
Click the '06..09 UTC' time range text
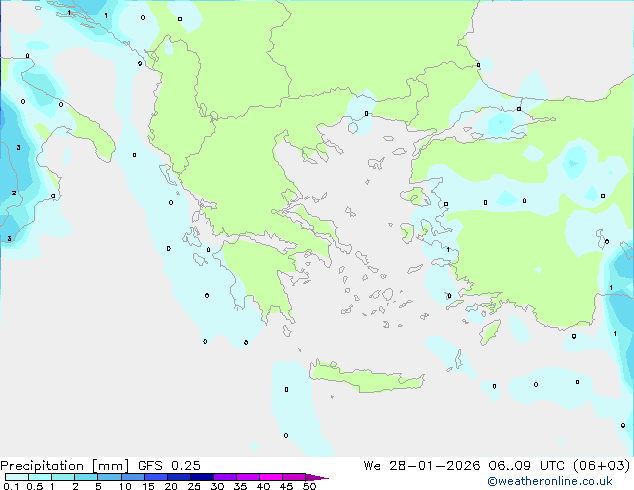tap(528, 466)
